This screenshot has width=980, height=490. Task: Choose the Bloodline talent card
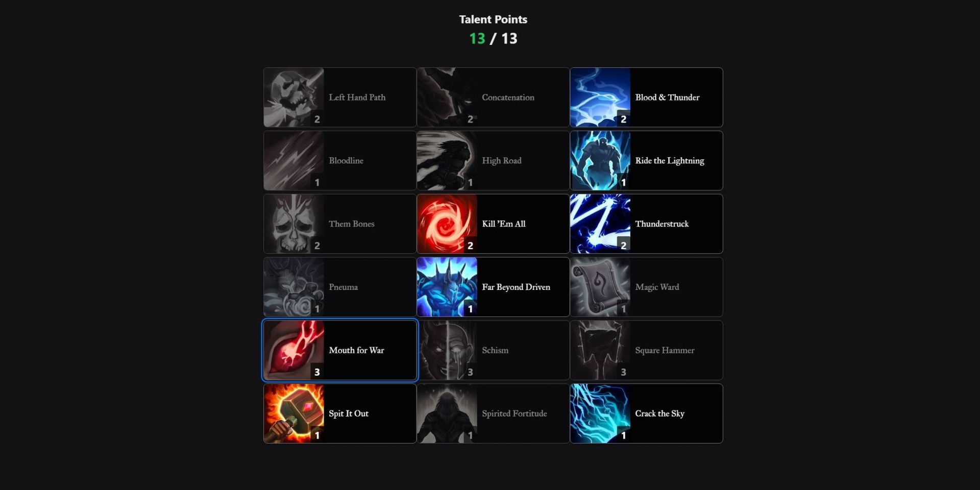click(x=340, y=161)
